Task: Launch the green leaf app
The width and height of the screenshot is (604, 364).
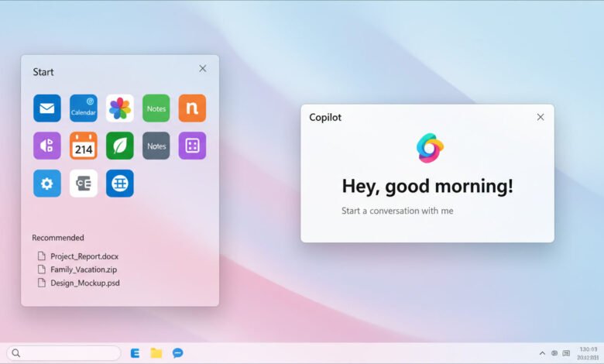Action: [x=120, y=146]
